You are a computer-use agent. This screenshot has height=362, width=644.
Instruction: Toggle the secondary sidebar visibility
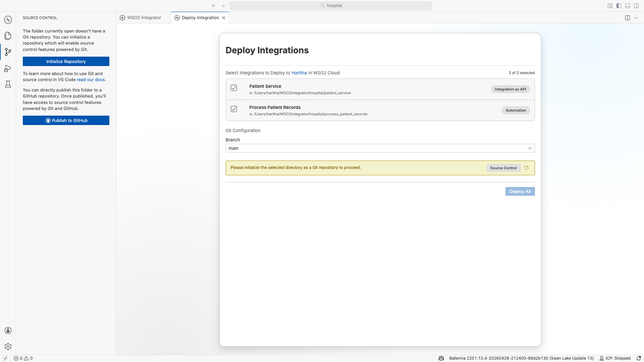pos(636,6)
